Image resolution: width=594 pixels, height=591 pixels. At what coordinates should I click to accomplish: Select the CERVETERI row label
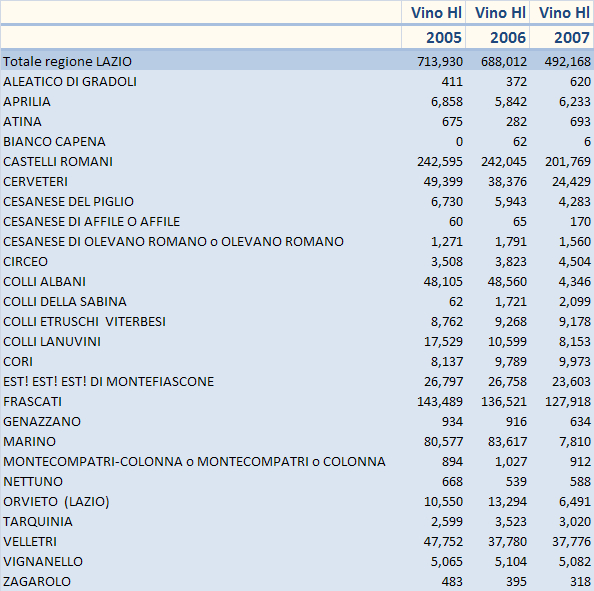pyautogui.click(x=35, y=181)
